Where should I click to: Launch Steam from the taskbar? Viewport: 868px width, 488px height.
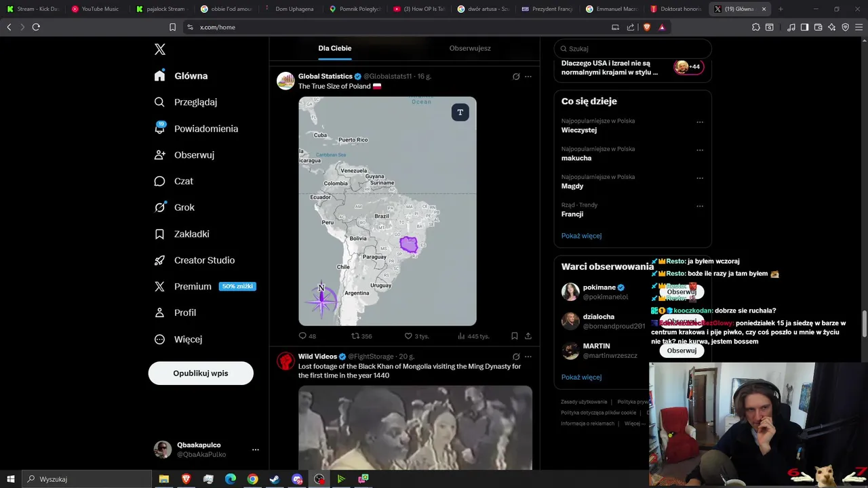(x=275, y=479)
